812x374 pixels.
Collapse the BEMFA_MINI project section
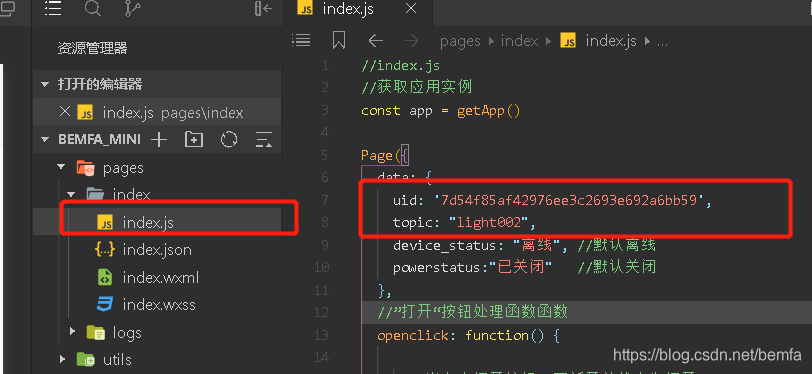46,139
